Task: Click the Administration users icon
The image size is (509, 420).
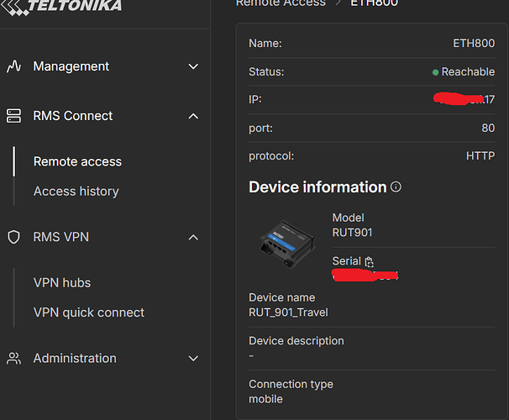Action: (13, 359)
